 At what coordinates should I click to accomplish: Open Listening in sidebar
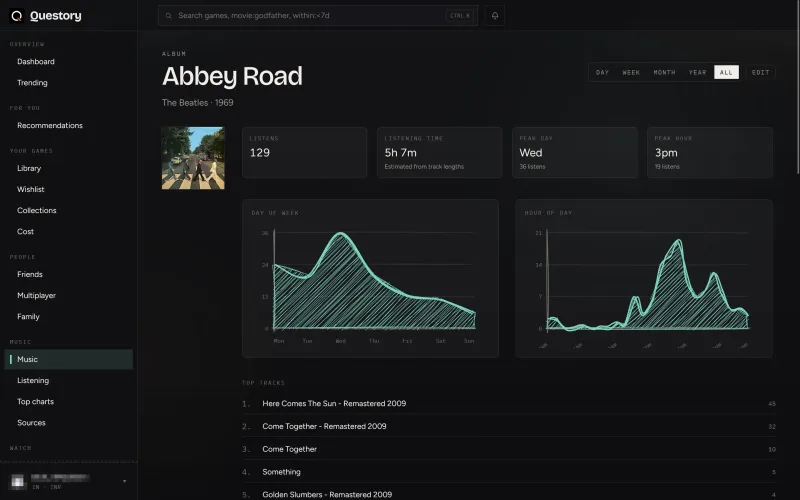point(33,381)
